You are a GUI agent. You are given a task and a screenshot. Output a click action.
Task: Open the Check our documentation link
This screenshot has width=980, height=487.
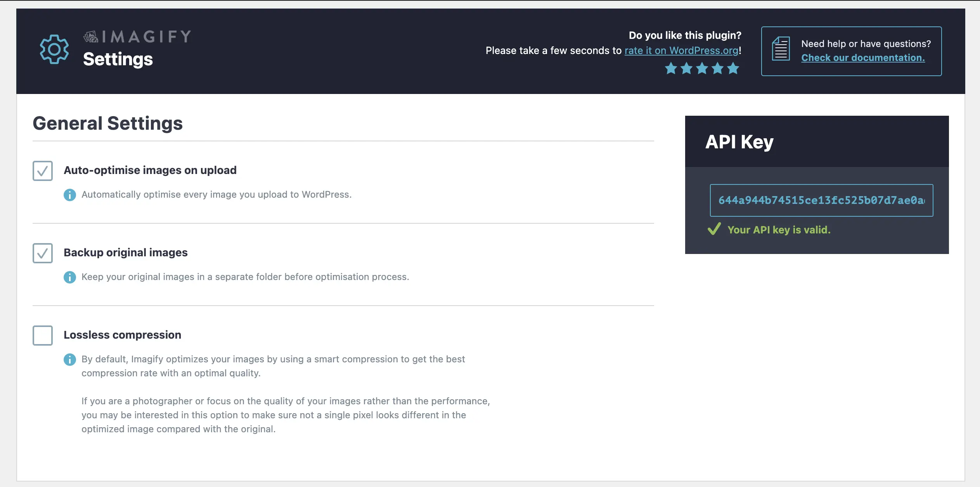(x=863, y=58)
